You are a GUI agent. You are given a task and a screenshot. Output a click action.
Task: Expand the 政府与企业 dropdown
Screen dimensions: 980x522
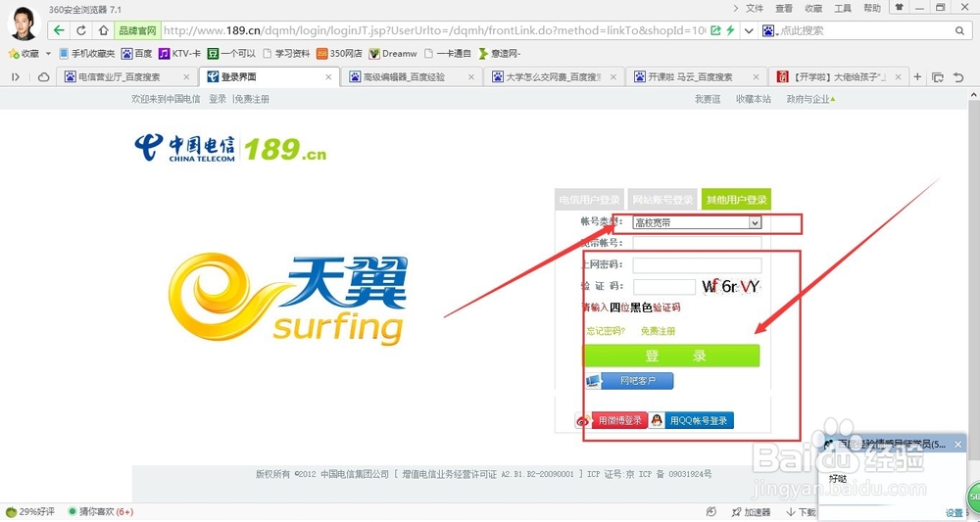(x=810, y=99)
